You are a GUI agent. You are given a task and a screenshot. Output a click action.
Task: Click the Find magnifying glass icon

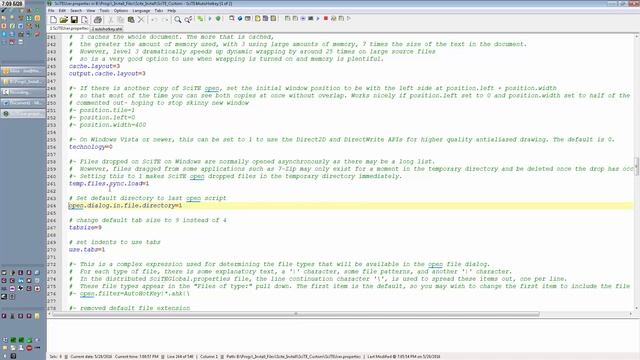point(178,19)
